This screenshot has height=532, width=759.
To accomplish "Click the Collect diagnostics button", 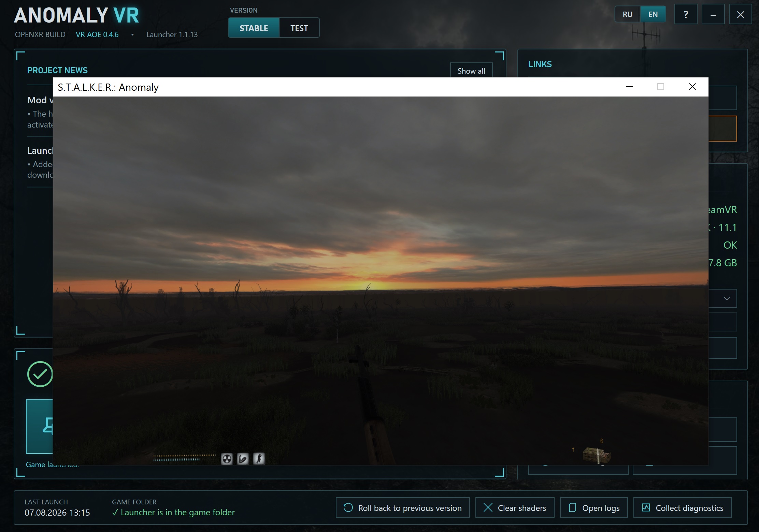I will (x=683, y=508).
